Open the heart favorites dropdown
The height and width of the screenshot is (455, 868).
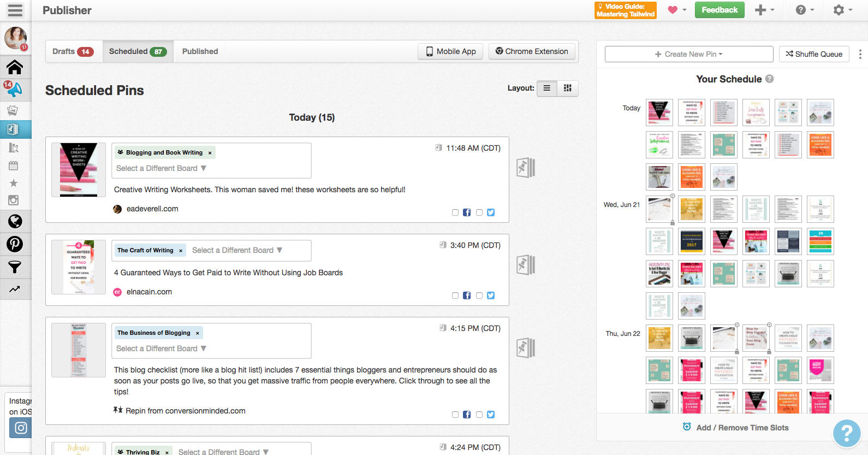pos(677,10)
